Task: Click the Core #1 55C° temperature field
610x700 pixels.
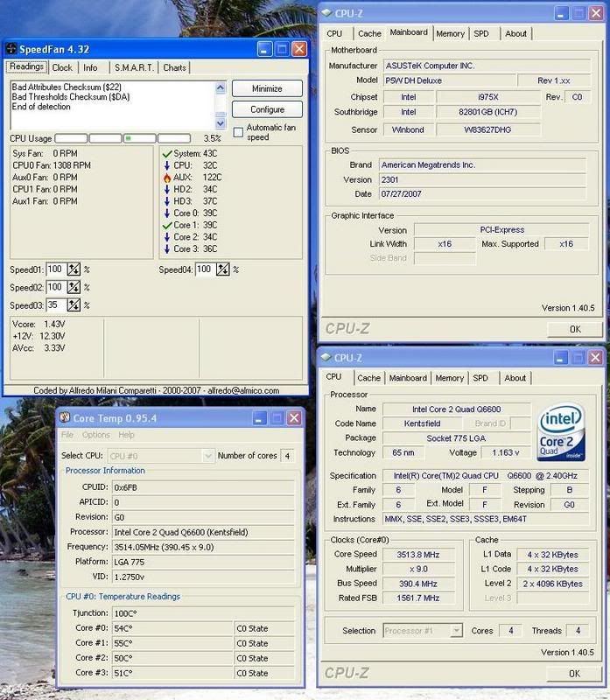Action: 172,643
